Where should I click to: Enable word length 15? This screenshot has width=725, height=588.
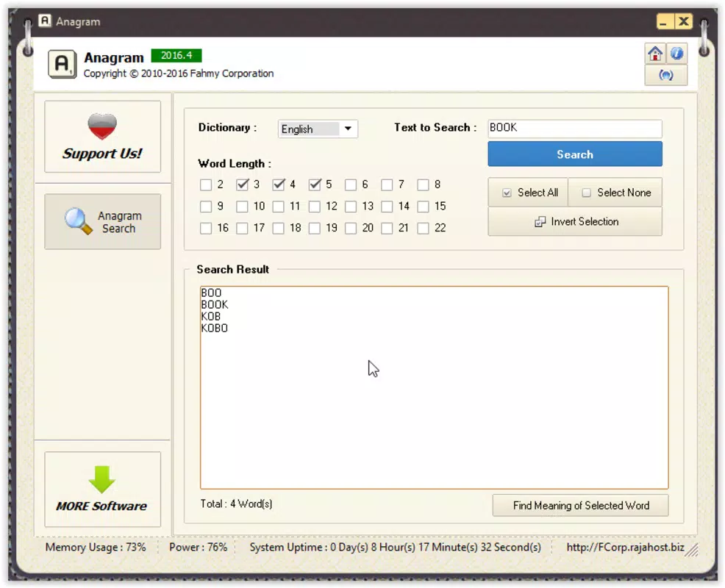click(423, 207)
